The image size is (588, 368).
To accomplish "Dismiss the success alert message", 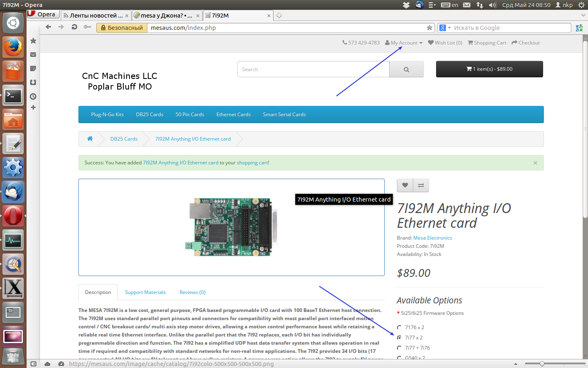I will tap(535, 163).
